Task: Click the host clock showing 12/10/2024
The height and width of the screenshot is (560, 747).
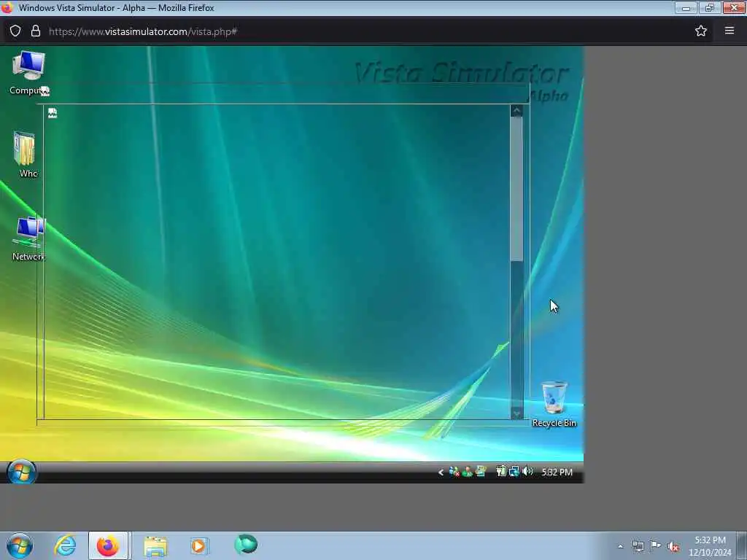Action: click(x=710, y=546)
